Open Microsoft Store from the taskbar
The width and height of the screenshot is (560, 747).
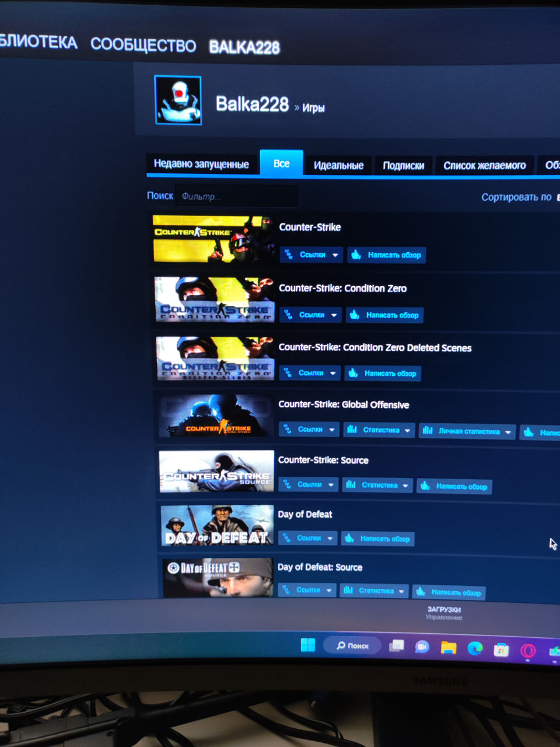tap(501, 650)
